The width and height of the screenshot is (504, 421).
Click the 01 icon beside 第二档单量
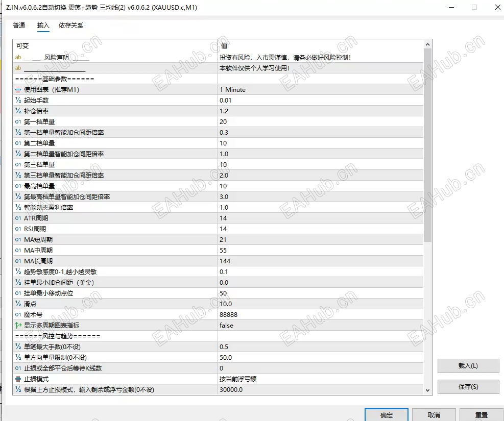tap(18, 143)
